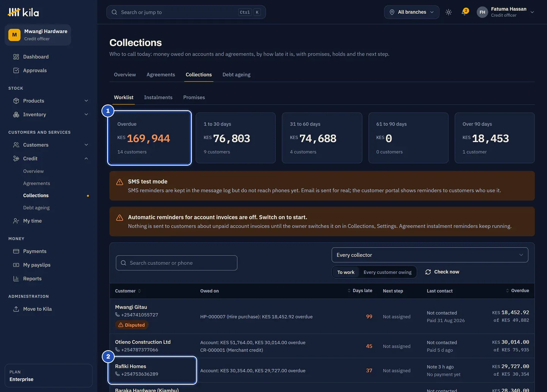The height and width of the screenshot is (392, 547).
Task: Click the Search or jump to field
Action: (186, 12)
